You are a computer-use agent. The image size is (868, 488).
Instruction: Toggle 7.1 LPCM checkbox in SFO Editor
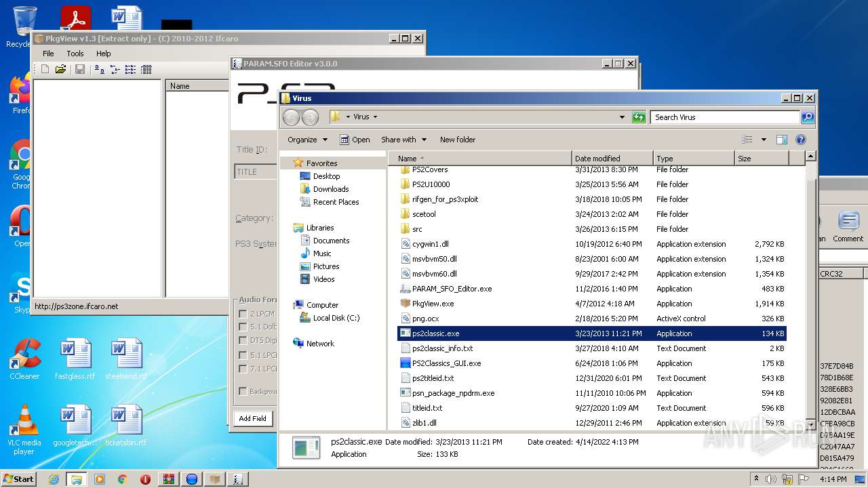[243, 369]
